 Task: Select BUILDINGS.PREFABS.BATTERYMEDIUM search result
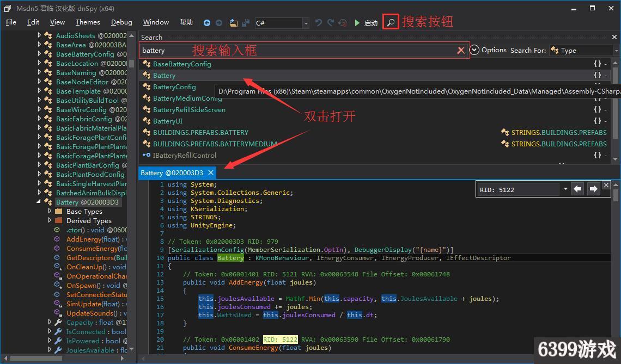[215, 144]
